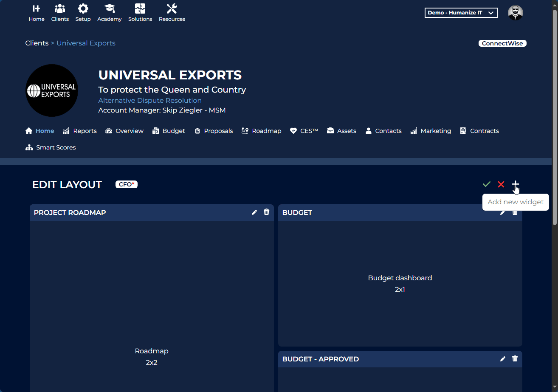The width and height of the screenshot is (558, 392).
Task: Open the Home icon in top navigation
Action: pos(37,13)
